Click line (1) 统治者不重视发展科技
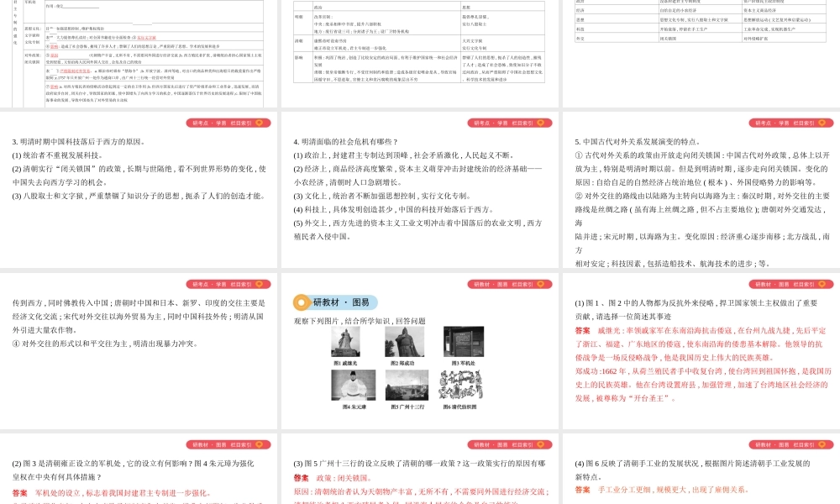This screenshot has width=840, height=504. coord(57,155)
